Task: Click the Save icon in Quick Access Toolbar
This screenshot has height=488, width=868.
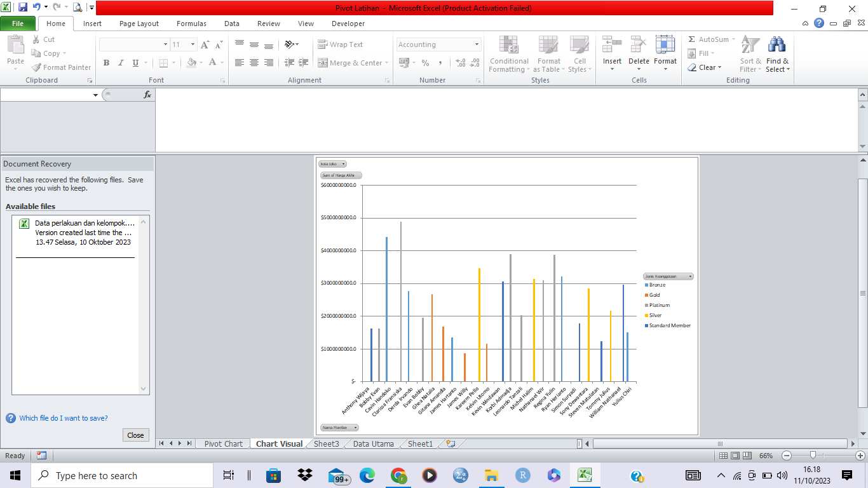Action: (23, 8)
